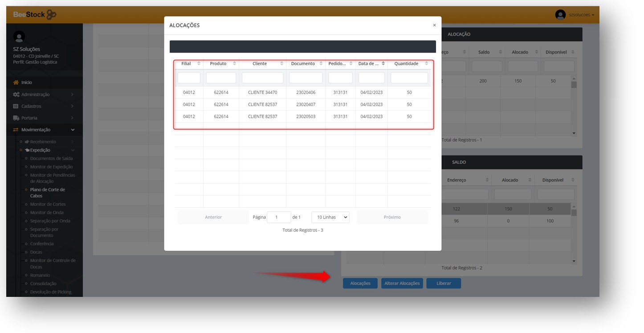Click the Cliente filter input field
This screenshot has width=644, height=333.
262,78
